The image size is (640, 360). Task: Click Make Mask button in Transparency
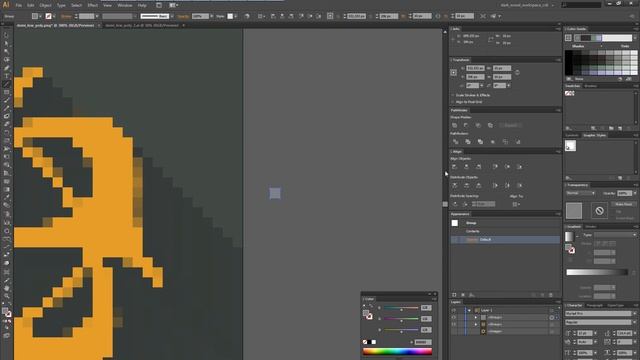623,204
